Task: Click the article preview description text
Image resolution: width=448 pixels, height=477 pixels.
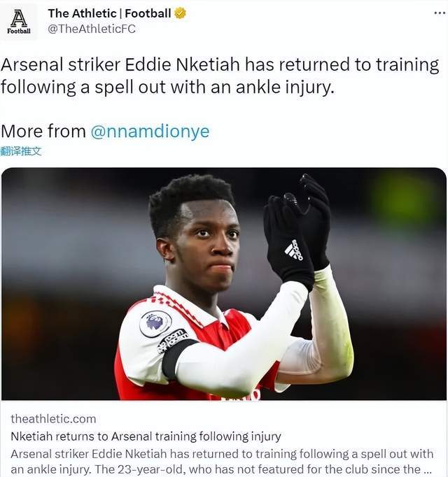Action: click(x=222, y=462)
